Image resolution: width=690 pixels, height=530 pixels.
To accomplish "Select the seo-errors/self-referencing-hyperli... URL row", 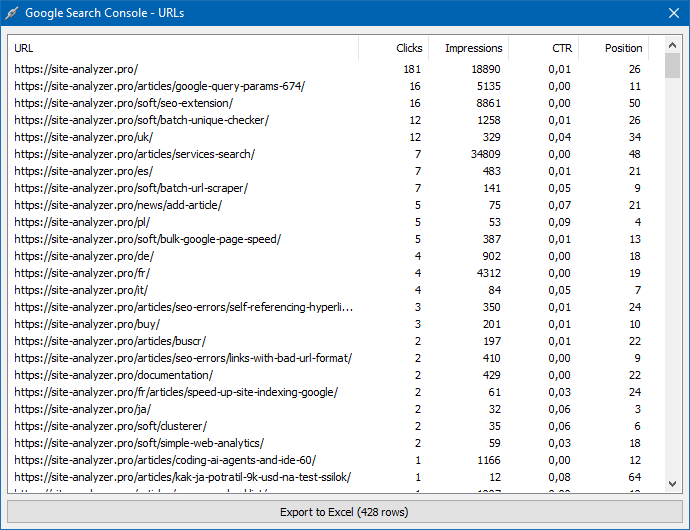I will [x=327, y=307].
